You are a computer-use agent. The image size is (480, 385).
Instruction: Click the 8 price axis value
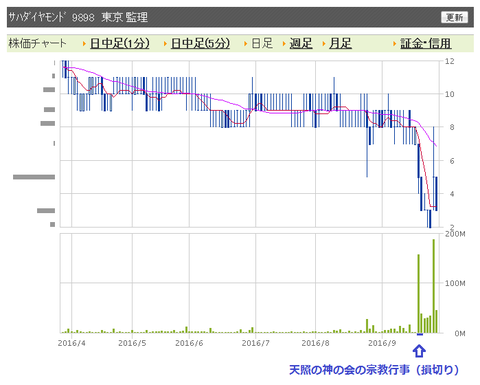[x=452, y=127]
